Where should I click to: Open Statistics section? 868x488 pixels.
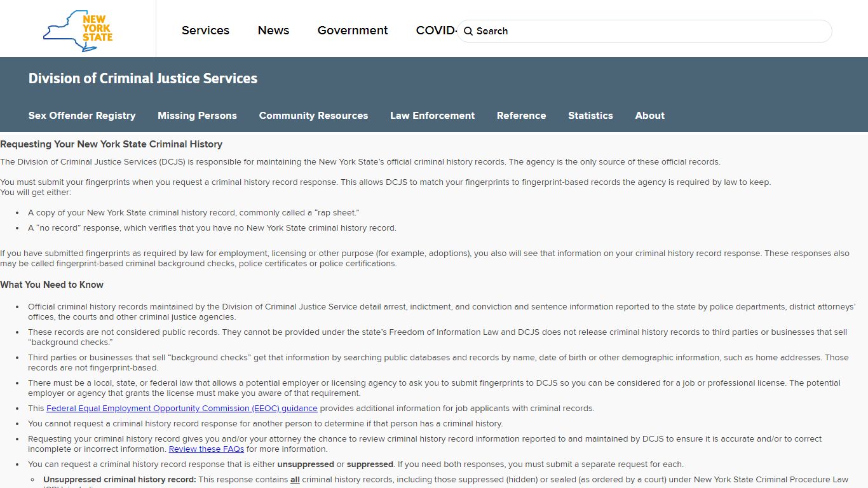(590, 116)
